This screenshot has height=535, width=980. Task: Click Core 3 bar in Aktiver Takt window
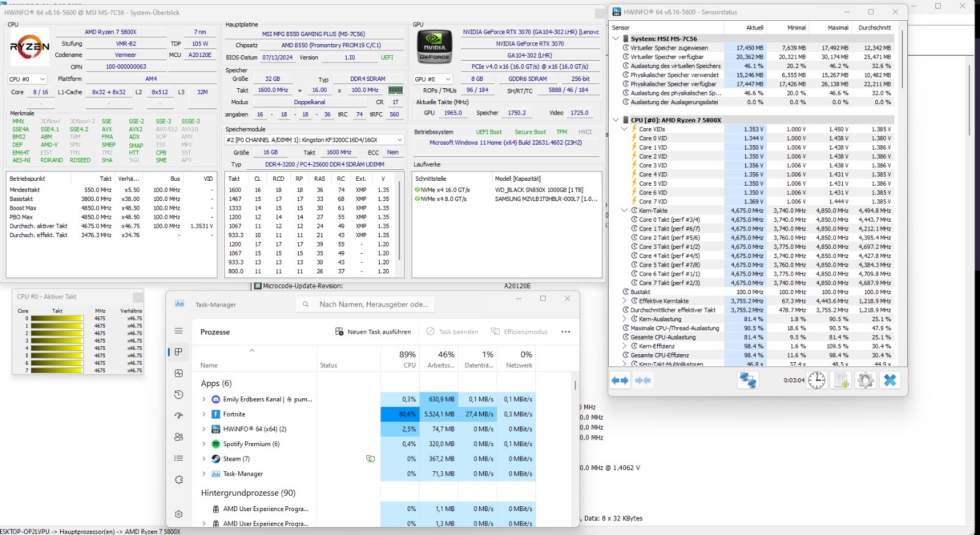58,341
